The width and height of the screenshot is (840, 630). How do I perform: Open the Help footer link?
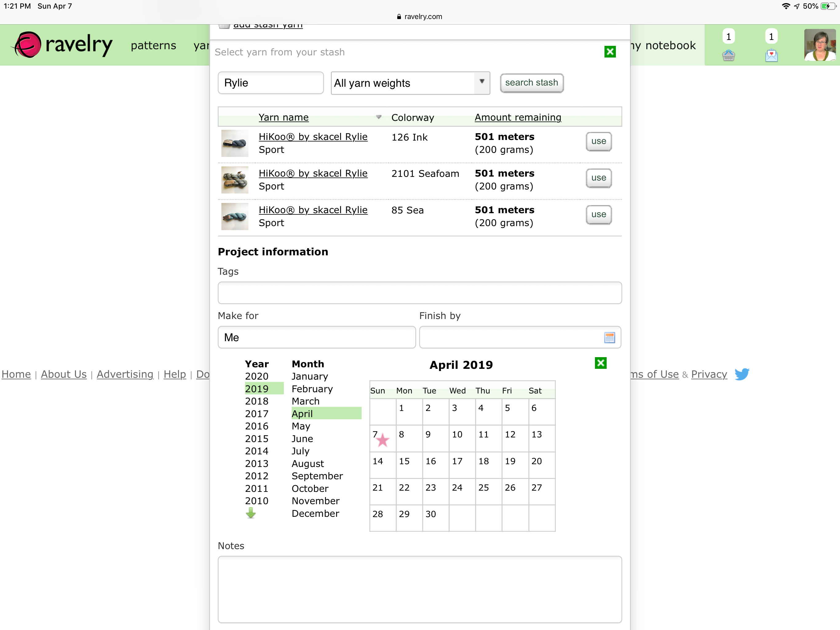[175, 374]
